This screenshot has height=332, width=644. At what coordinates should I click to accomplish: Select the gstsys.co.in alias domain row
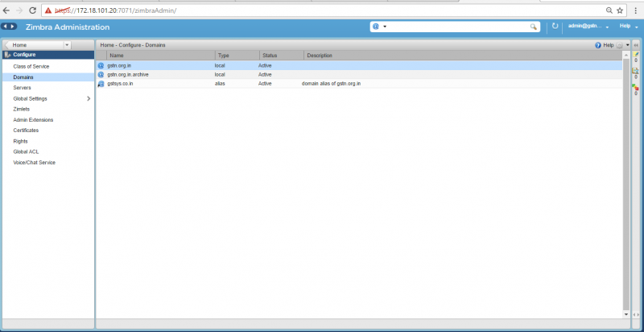359,84
